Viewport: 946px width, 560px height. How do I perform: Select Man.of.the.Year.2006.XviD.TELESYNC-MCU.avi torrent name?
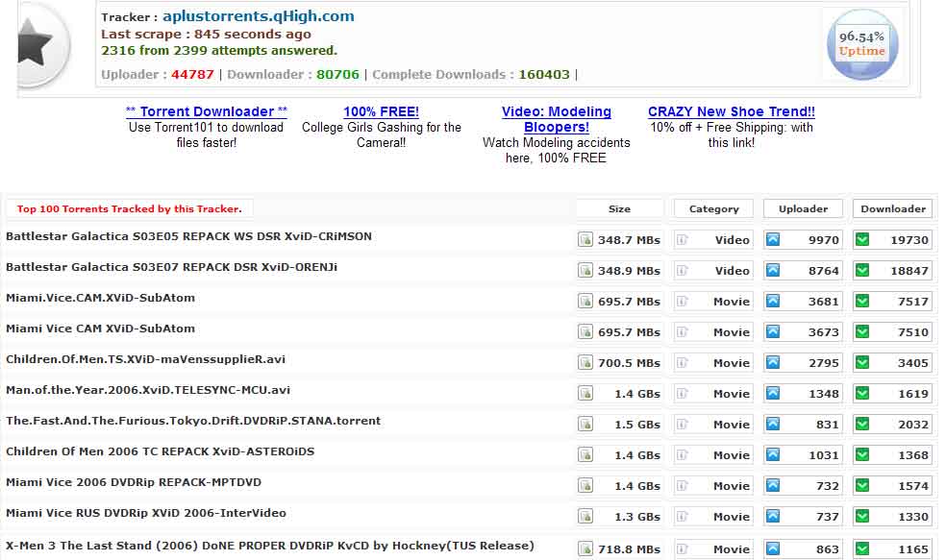(148, 390)
